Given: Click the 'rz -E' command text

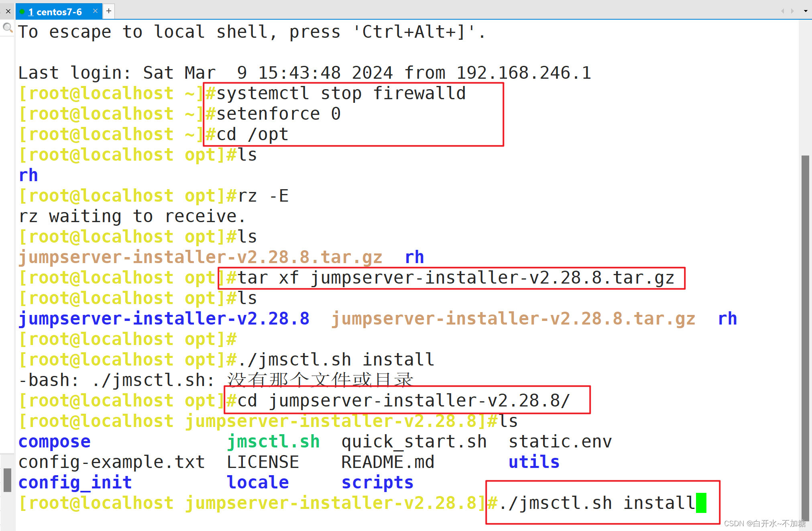Looking at the screenshot, I should [x=264, y=196].
